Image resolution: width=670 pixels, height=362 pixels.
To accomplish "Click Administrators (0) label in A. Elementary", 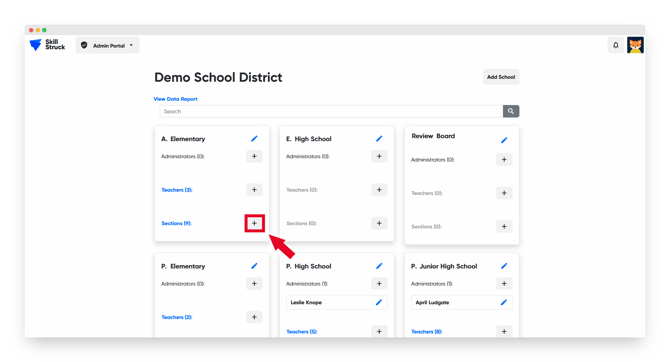I will [x=183, y=156].
